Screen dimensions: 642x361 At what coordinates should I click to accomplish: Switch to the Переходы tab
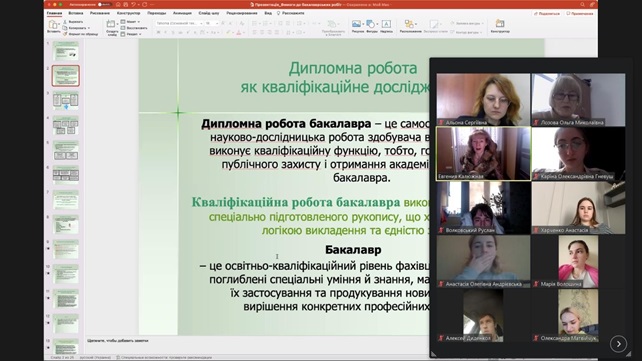(x=156, y=13)
